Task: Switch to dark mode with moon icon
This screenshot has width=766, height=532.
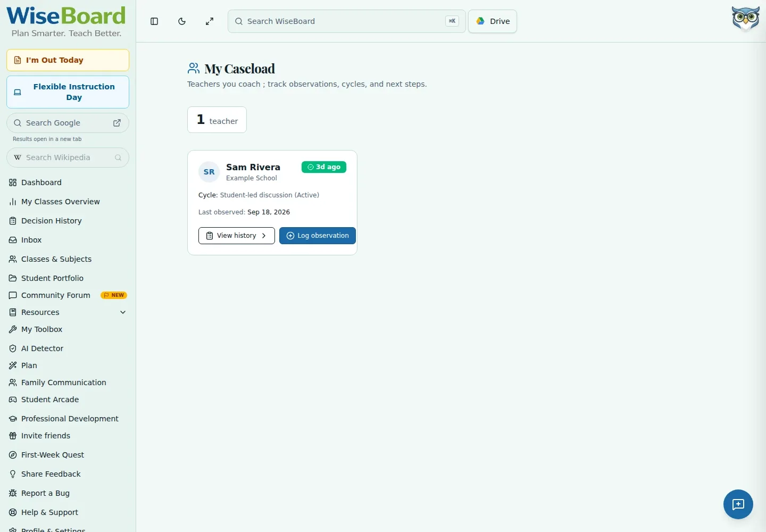Action: (x=182, y=21)
